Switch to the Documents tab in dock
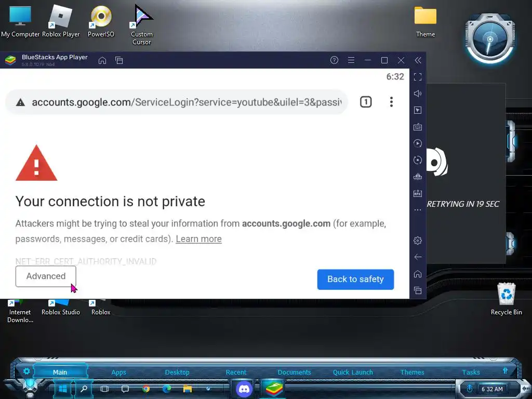 (294, 372)
